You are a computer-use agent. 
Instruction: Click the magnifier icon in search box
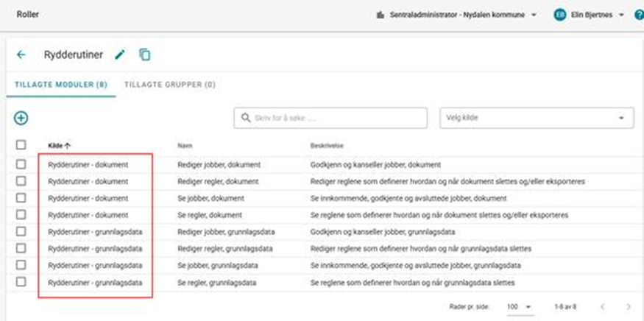[245, 118]
